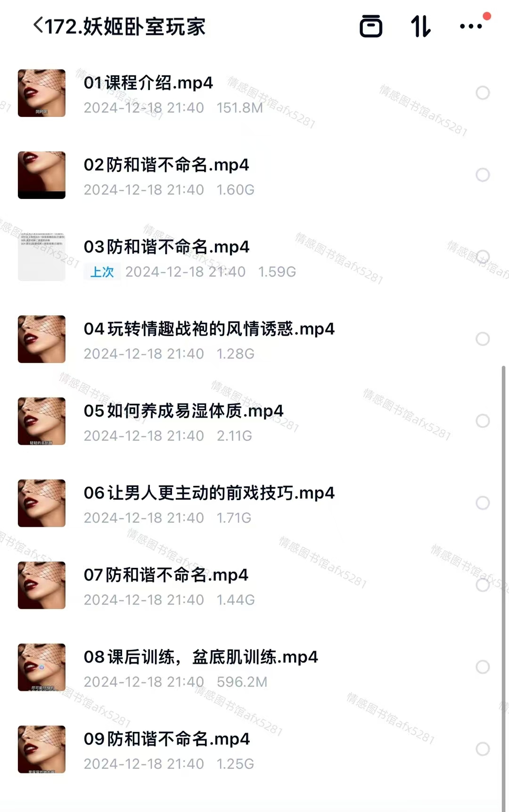
Task: Tap the back arrow beside folder title
Action: [x=38, y=25]
